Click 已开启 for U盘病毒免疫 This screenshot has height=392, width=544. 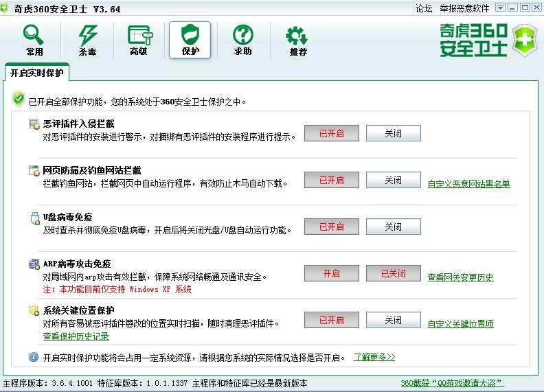click(332, 227)
